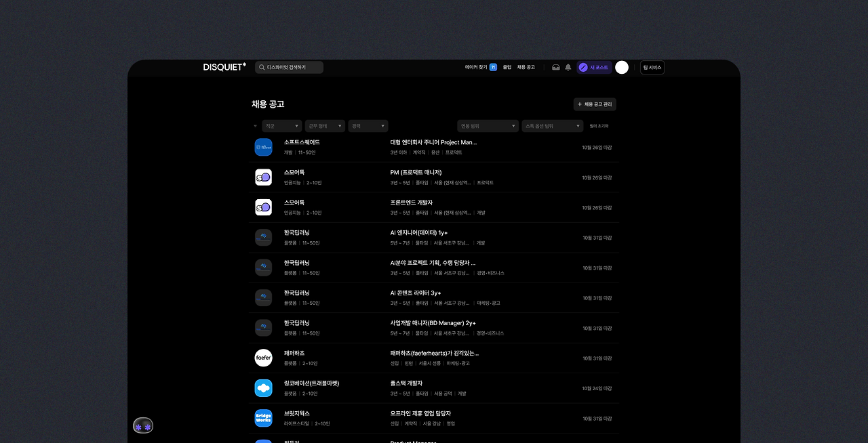
Task: Open the inbox tray icon
Action: pos(556,67)
